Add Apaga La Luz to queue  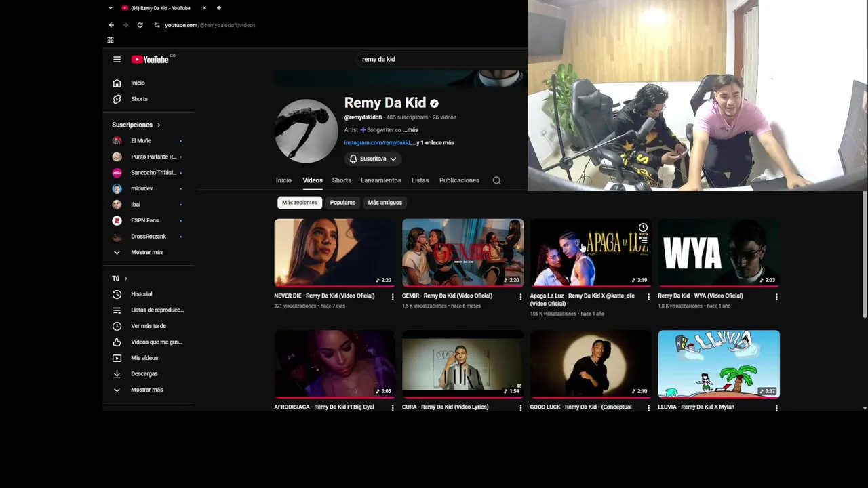pyautogui.click(x=643, y=240)
